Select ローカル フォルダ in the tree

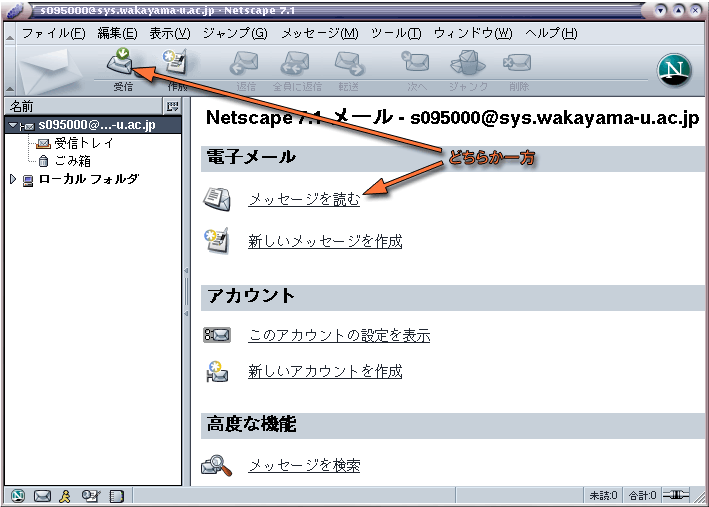[x=89, y=180]
